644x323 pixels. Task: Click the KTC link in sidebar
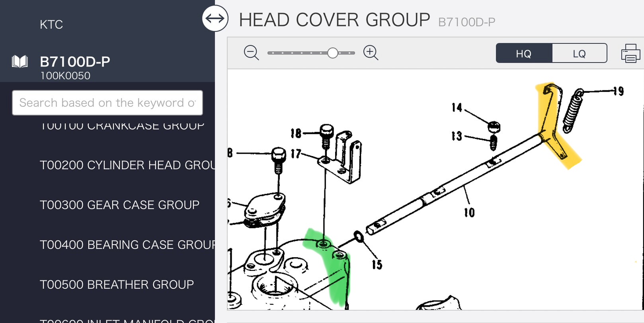[51, 25]
